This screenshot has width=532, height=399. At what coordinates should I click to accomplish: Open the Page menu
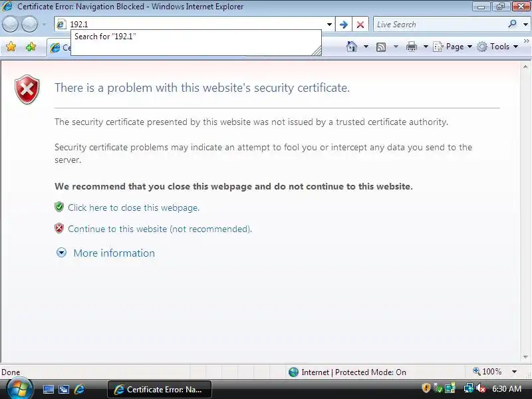click(452, 47)
